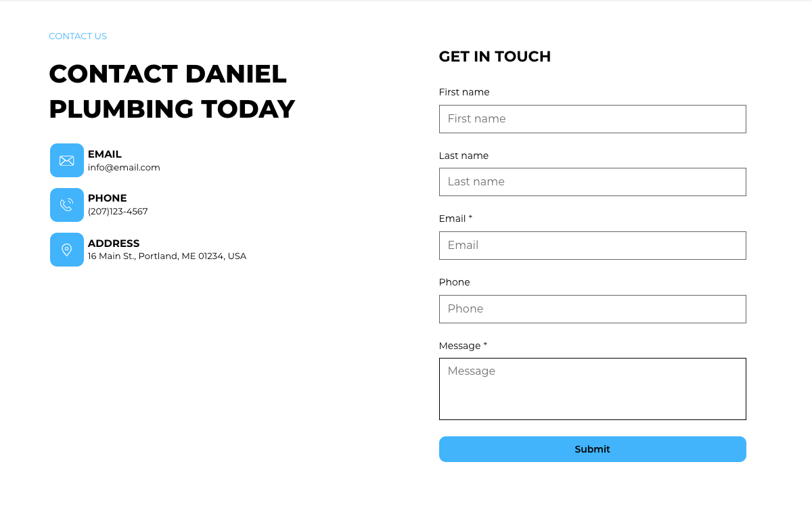Image resolution: width=812 pixels, height=506 pixels.
Task: Click inside the Message text area
Action: 593,389
